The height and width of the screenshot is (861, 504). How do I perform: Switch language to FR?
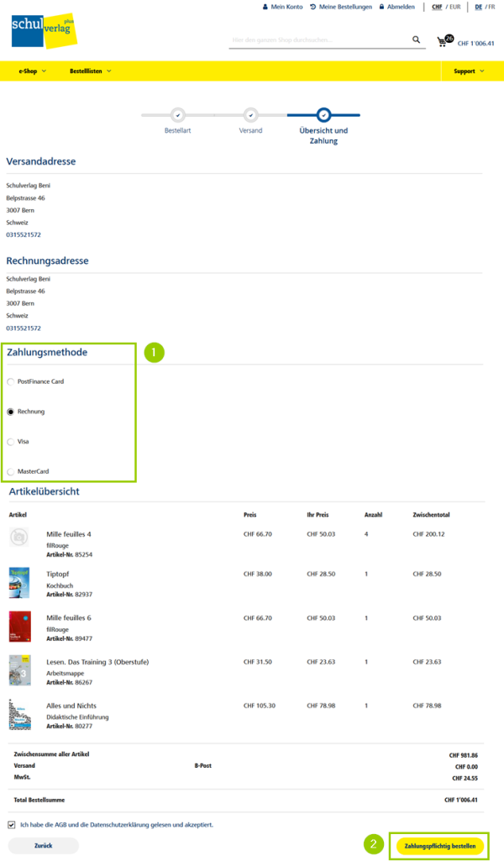[491, 7]
